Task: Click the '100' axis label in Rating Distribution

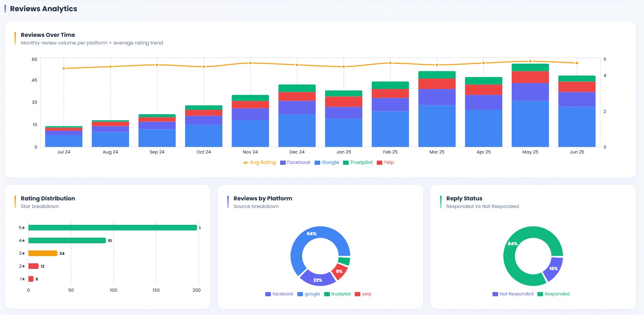Action: click(x=113, y=290)
